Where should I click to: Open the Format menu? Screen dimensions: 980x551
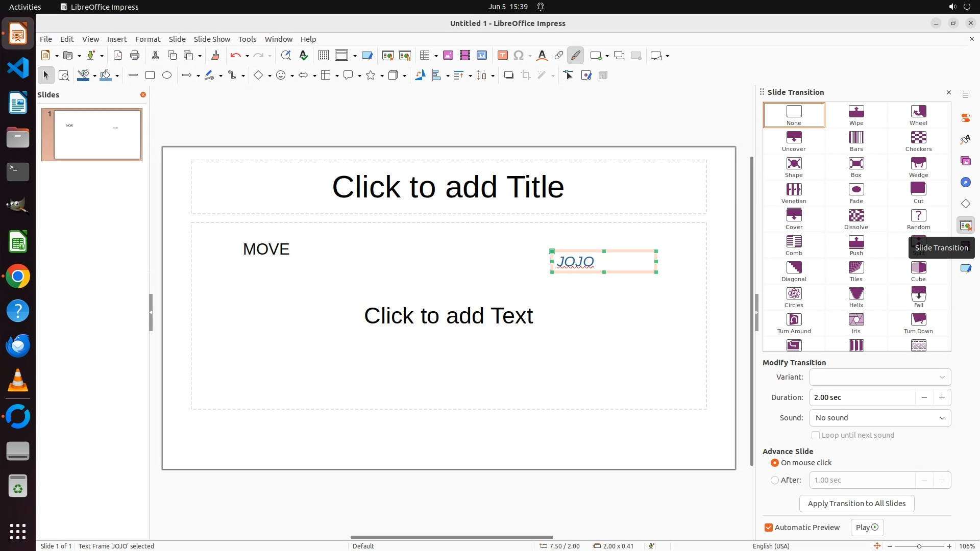coord(148,39)
